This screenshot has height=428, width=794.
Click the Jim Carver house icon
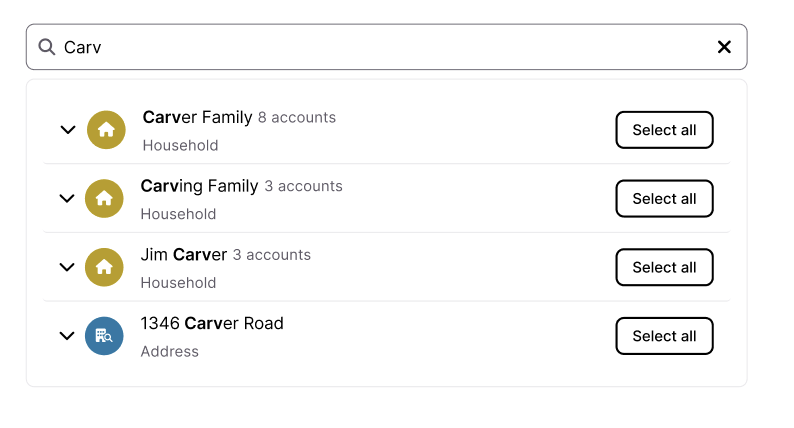[104, 267]
